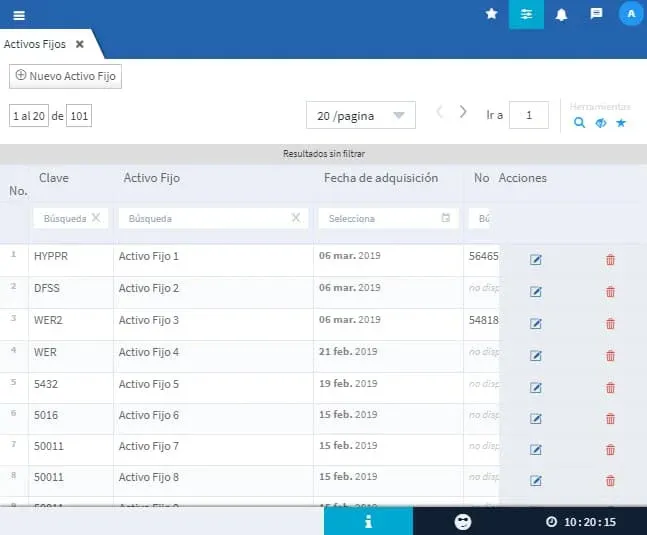
Task: Toggle column visibility eye icon
Action: pyautogui.click(x=600, y=123)
